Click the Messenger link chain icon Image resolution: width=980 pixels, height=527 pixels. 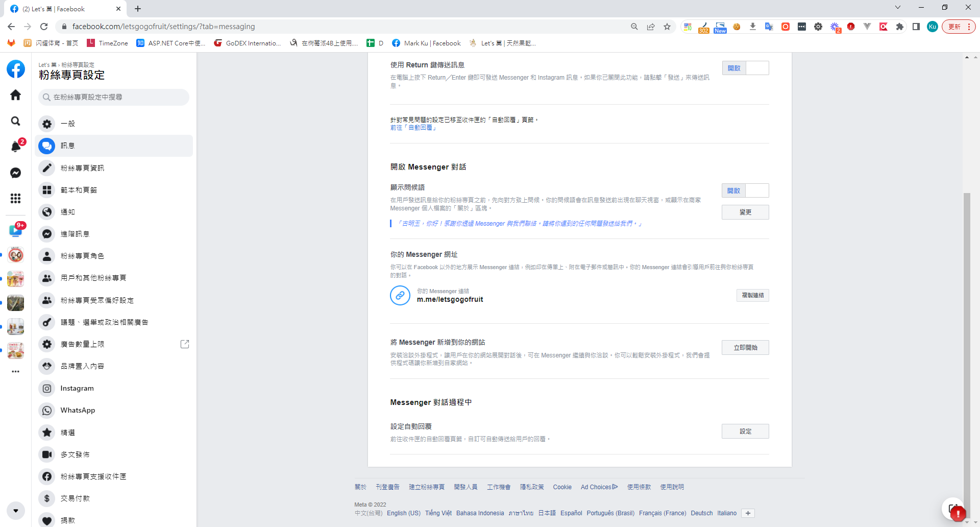[x=400, y=295]
